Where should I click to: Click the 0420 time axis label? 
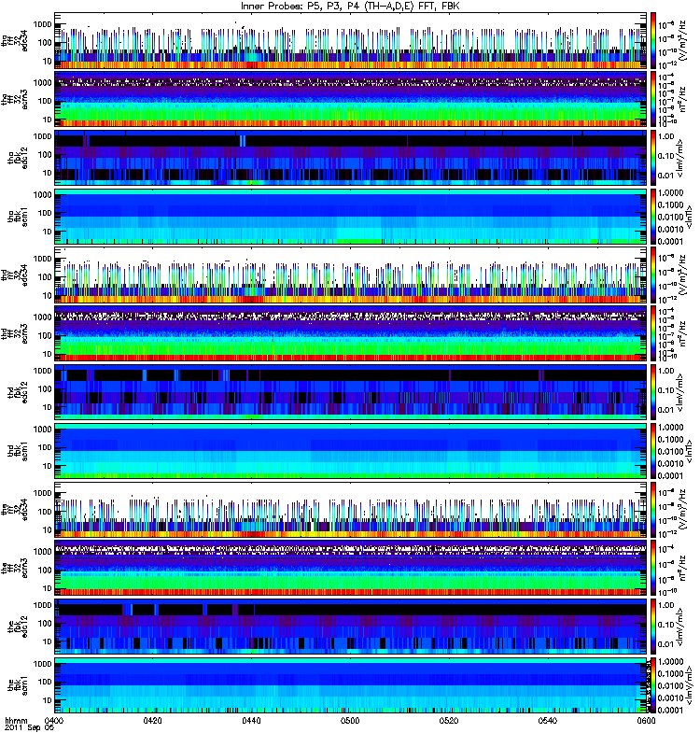tap(152, 720)
